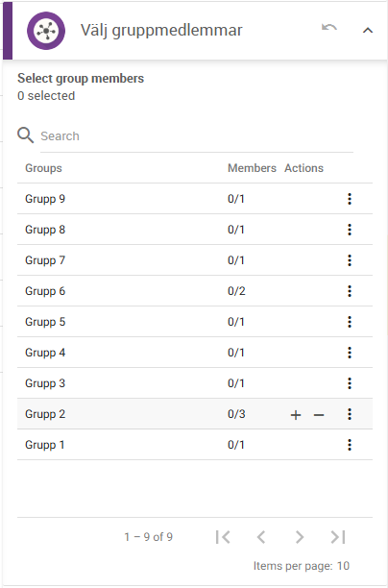Go to the previous page
The image size is (388, 588).
pyautogui.click(x=261, y=537)
